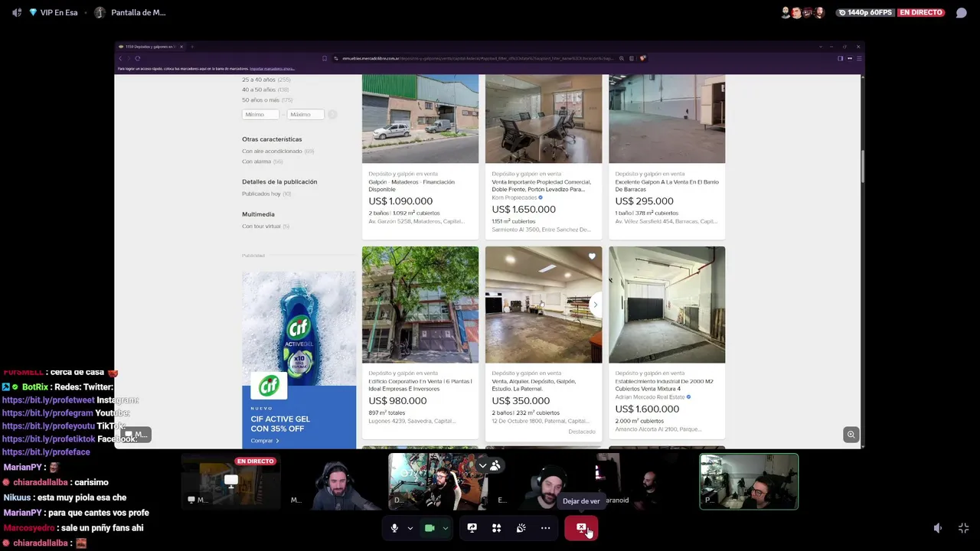The width and height of the screenshot is (980, 551).
Task: Open the US$ 295.000 Barracas listing photo
Action: (x=667, y=119)
